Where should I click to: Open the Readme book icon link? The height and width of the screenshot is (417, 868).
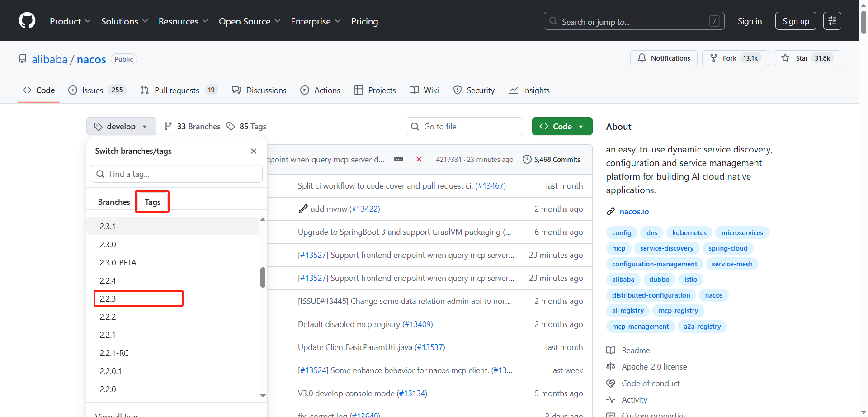pos(611,351)
